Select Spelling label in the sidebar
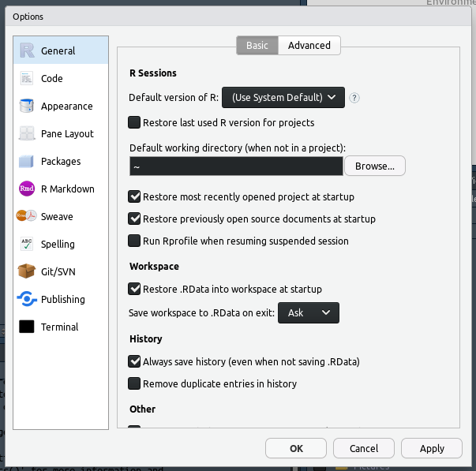 (x=58, y=245)
